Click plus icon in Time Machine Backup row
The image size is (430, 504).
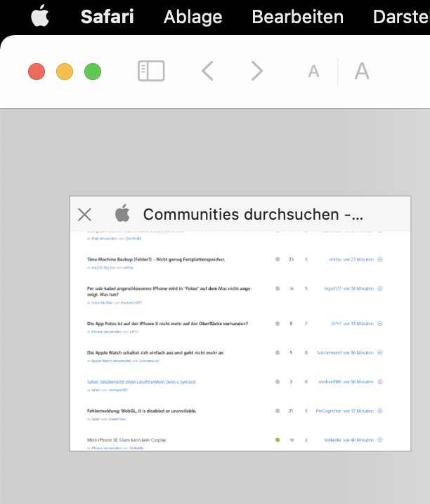380,260
